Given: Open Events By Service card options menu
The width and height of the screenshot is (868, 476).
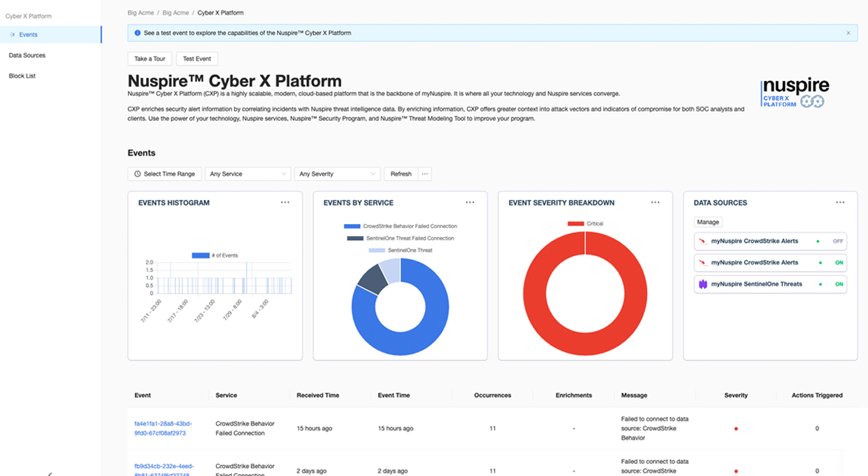Looking at the screenshot, I should (x=470, y=203).
